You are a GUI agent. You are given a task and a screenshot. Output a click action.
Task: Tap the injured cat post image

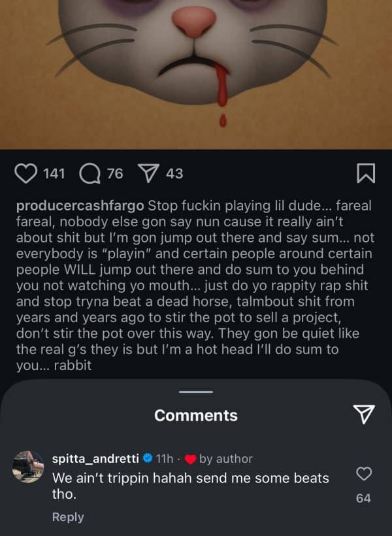[x=196, y=72]
